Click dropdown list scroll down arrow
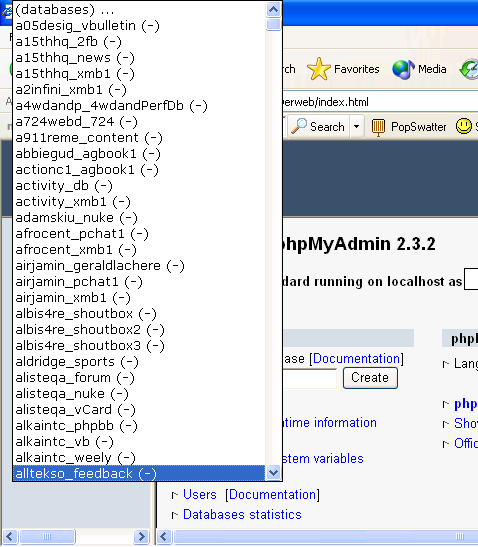 [274, 473]
